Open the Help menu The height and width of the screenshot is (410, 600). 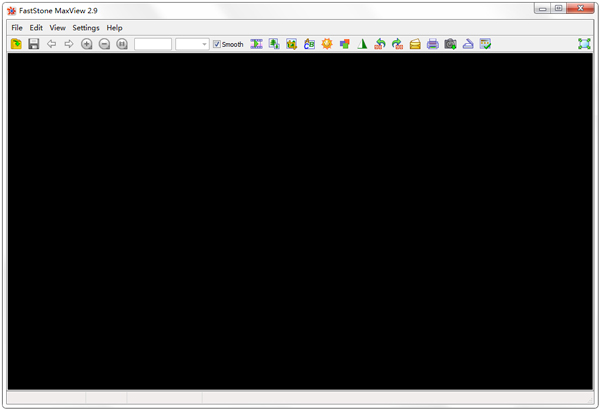pyautogui.click(x=114, y=28)
